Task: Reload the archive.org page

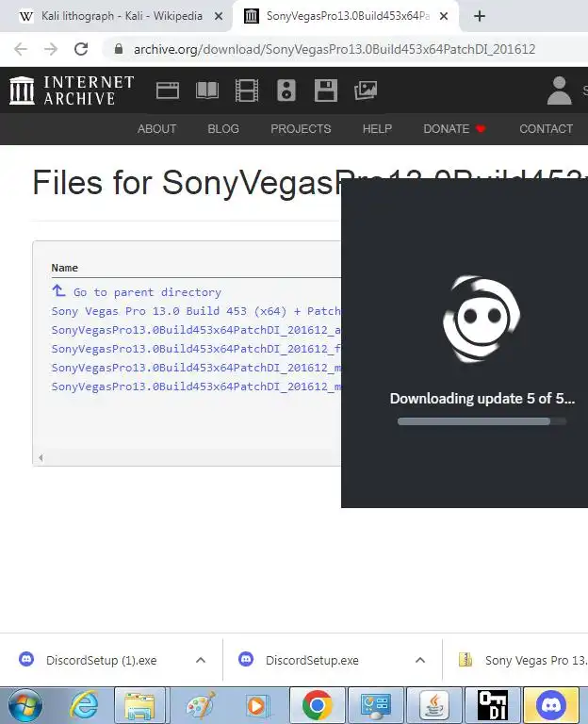Action: click(x=81, y=49)
